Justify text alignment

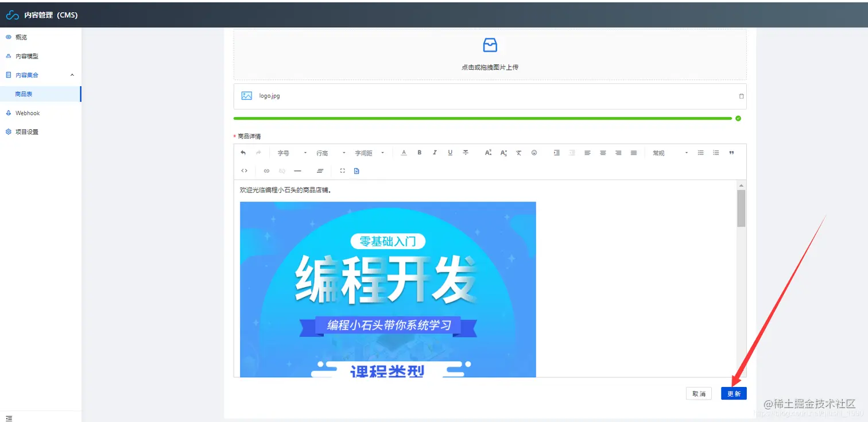[634, 153]
